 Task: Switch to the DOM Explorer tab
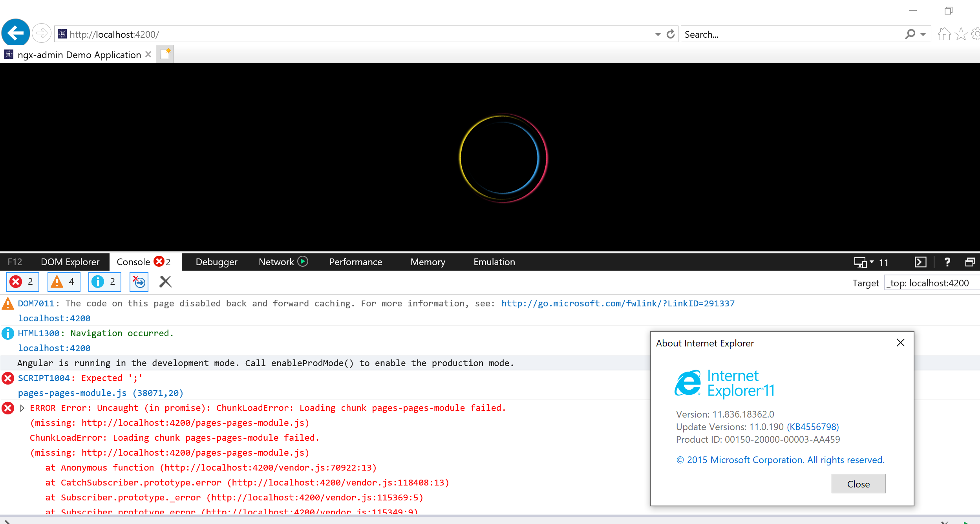click(x=70, y=262)
